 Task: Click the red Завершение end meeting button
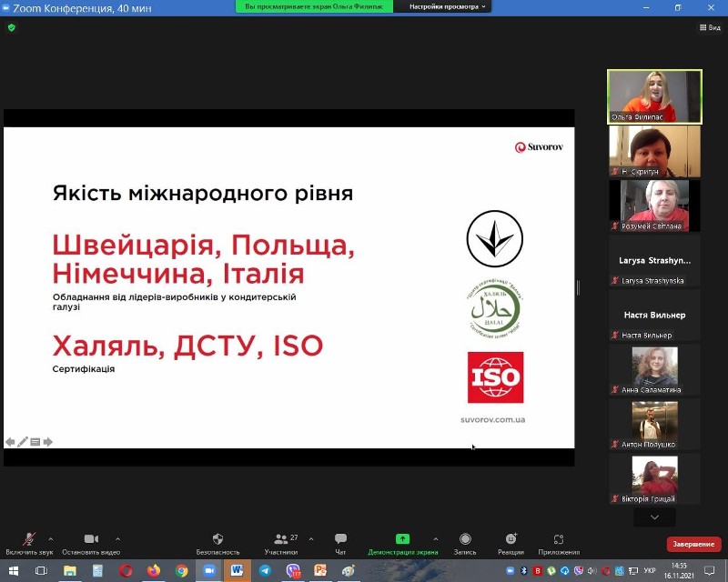[x=693, y=544]
